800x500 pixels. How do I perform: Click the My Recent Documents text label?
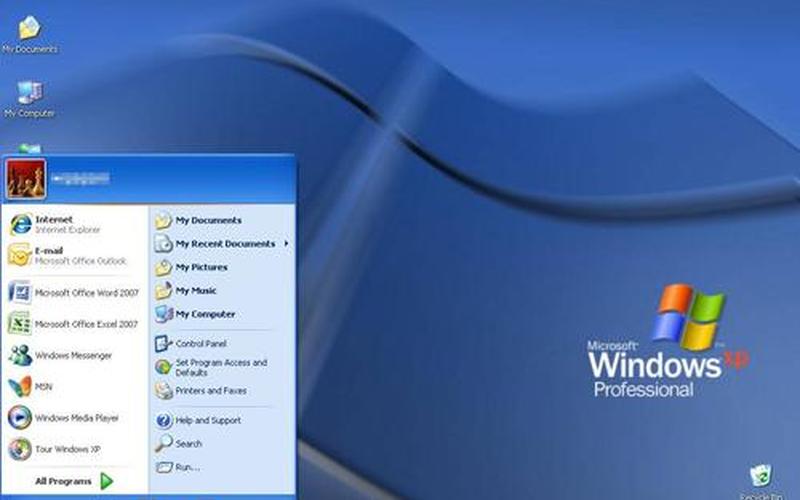(x=225, y=244)
